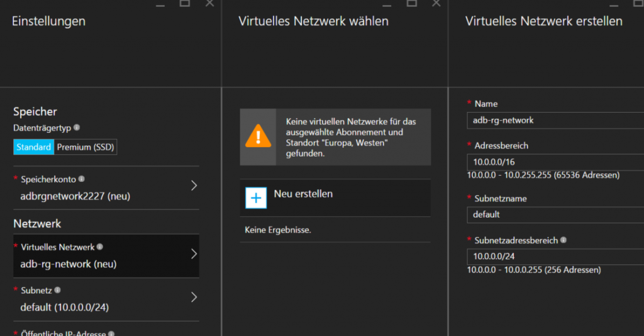Click the info icon next to Virtuelles Netzwerk
This screenshot has width=644, height=336.
coord(100,247)
